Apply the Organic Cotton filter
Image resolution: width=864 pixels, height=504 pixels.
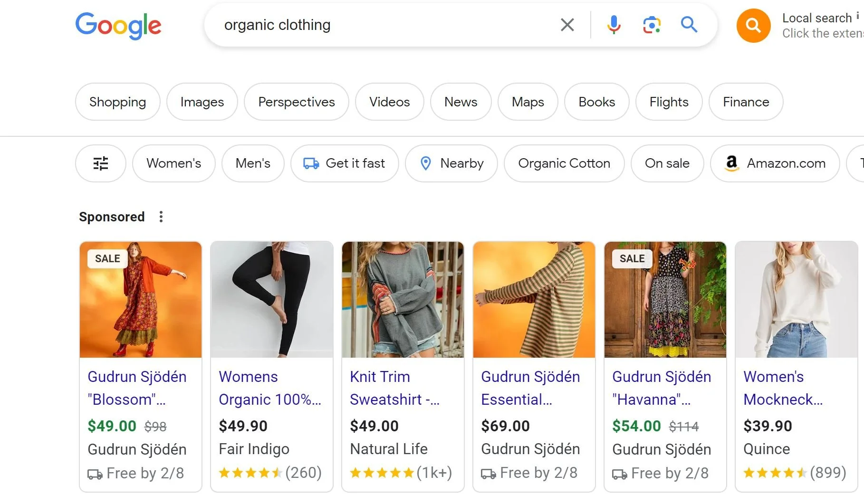(x=564, y=163)
